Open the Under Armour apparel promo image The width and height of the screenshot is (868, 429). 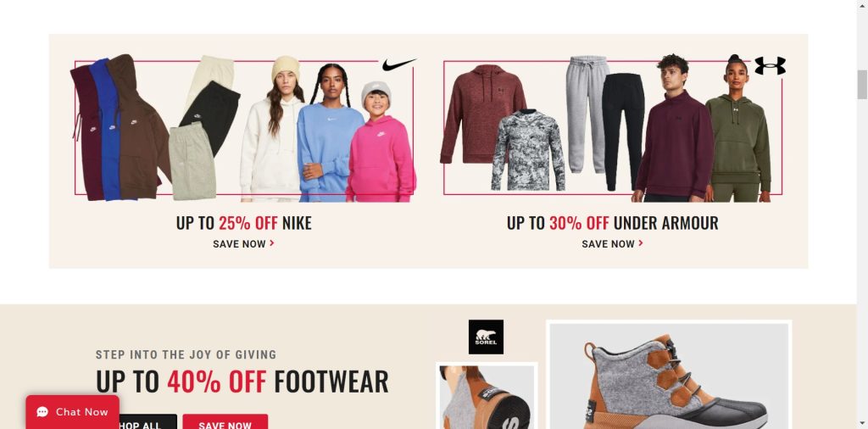[613, 128]
